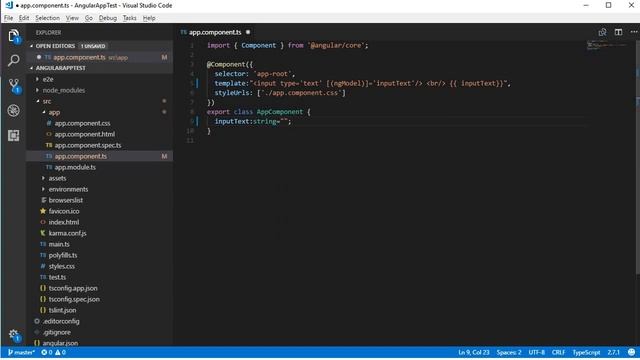Open app.component.spec.ts file
The width and height of the screenshot is (640, 360).
point(100,145)
